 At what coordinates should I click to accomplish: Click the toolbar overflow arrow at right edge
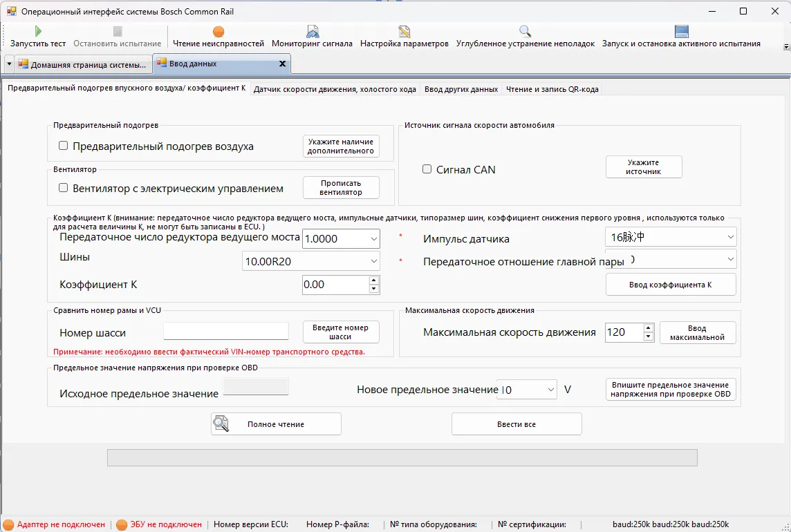(786, 47)
